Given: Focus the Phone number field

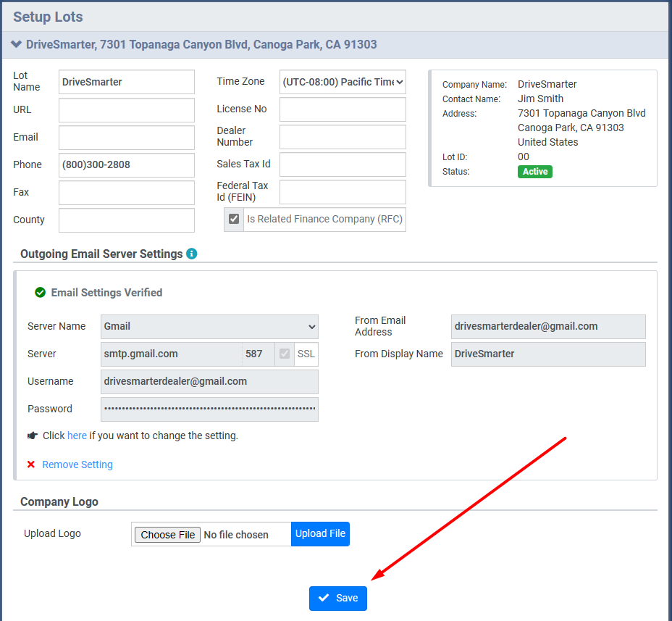Looking at the screenshot, I should tap(127, 164).
